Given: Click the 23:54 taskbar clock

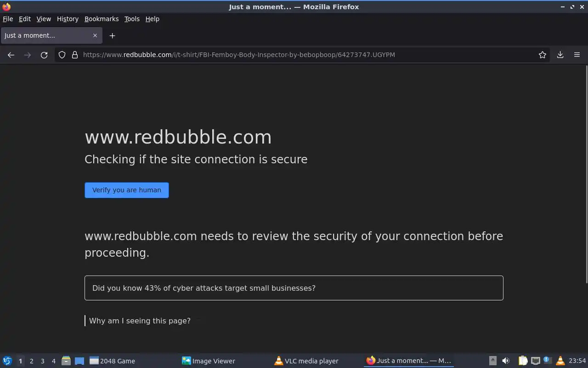Looking at the screenshot, I should (577, 361).
